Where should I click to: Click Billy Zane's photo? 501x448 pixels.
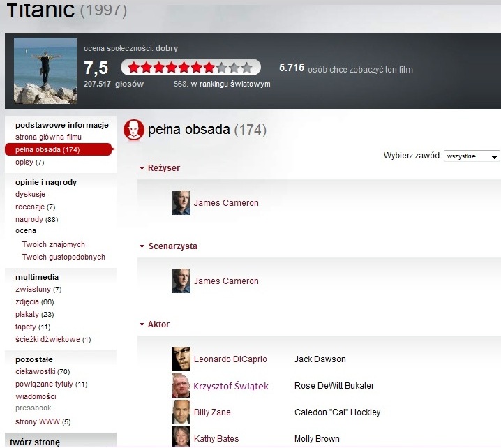click(x=181, y=412)
